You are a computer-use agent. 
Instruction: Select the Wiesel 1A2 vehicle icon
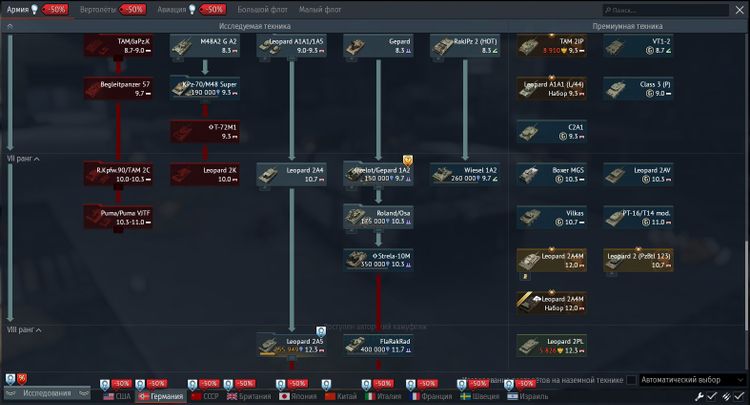coord(464,174)
